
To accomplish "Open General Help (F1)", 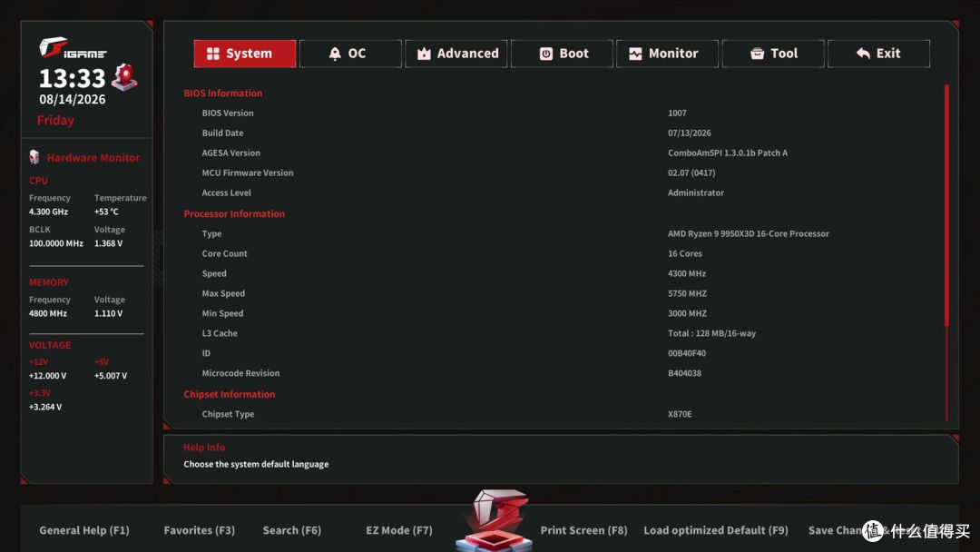I will coord(84,530).
